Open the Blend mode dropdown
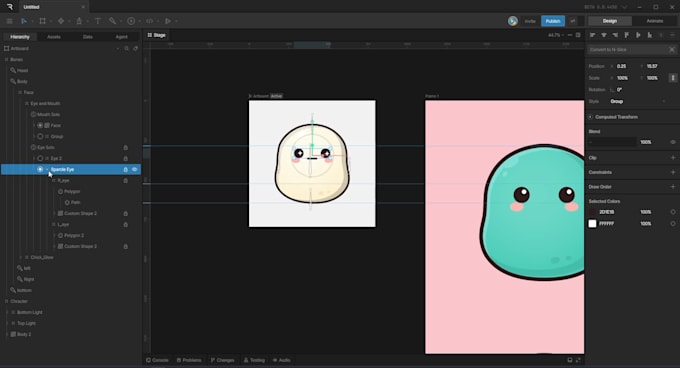Viewport: 680px width, 368px height. click(612, 142)
